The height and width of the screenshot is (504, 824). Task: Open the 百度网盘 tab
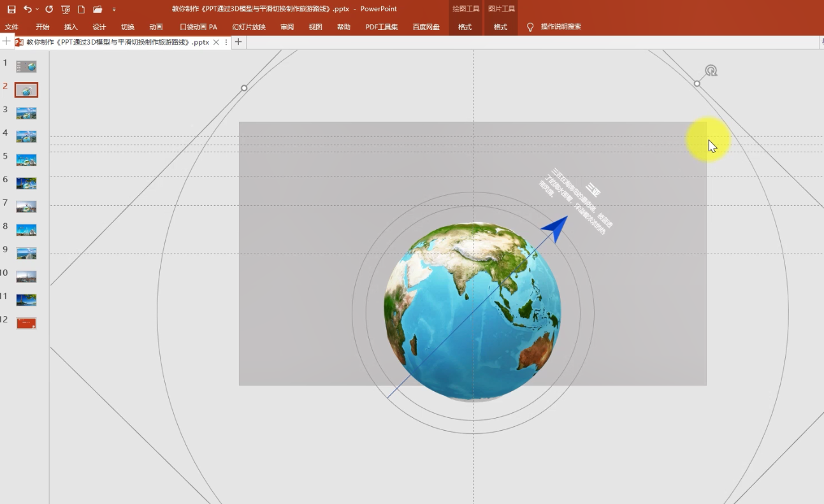(x=426, y=27)
